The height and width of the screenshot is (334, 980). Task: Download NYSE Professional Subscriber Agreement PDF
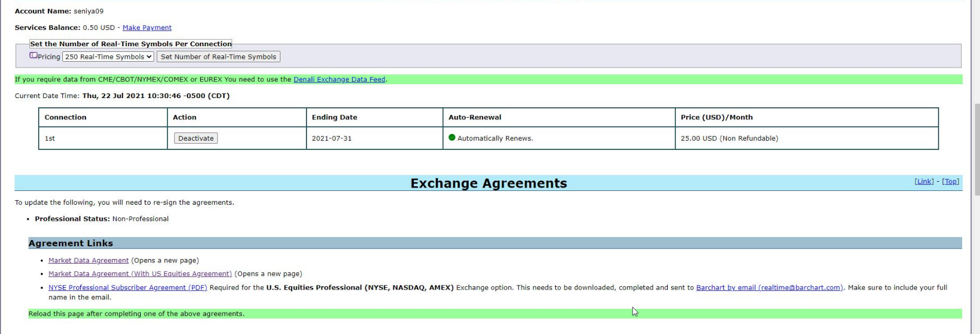coord(128,288)
